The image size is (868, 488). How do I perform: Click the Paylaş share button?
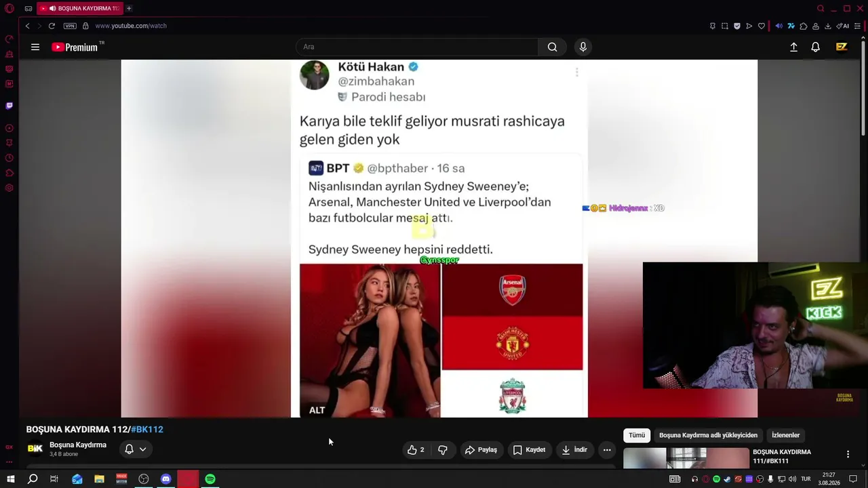tap(481, 449)
